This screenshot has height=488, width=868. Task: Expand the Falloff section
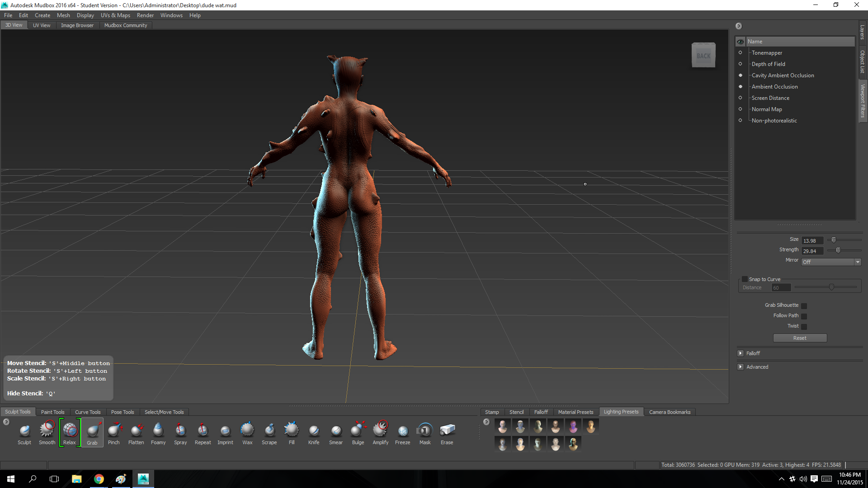(741, 353)
